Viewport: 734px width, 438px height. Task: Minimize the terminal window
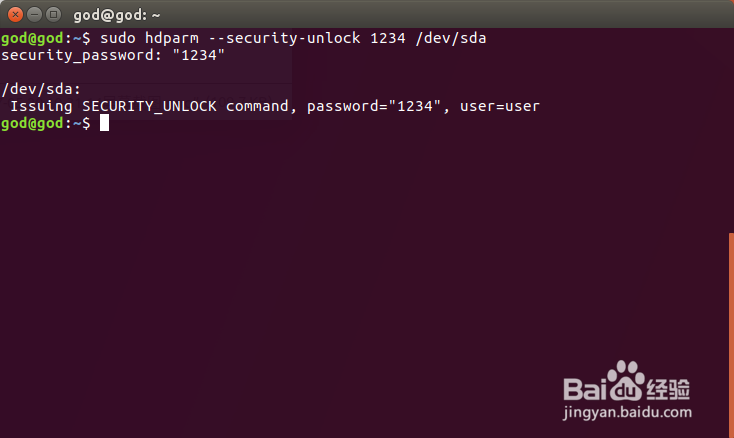(35, 15)
